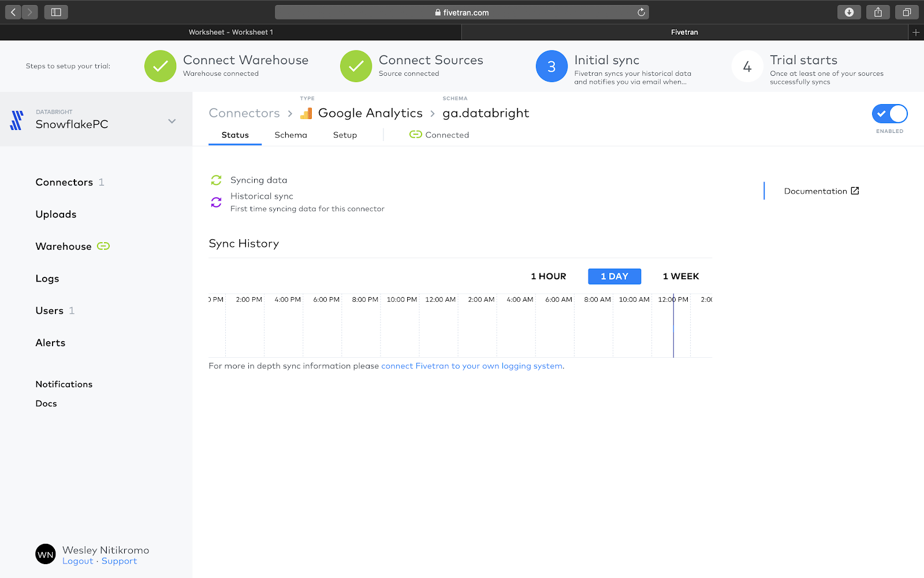Click the Safari forward navigation arrow
Viewport: 924px width, 578px height.
[x=30, y=12]
